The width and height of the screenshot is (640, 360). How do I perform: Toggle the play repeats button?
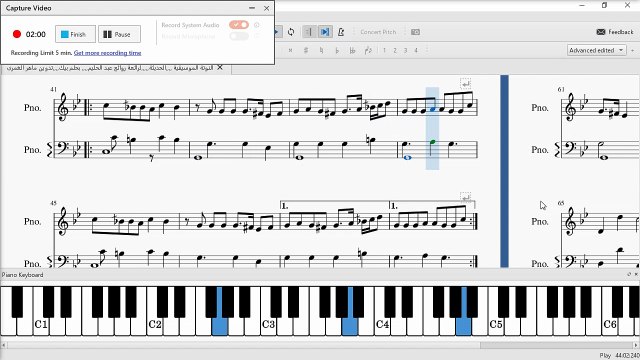(x=309, y=32)
